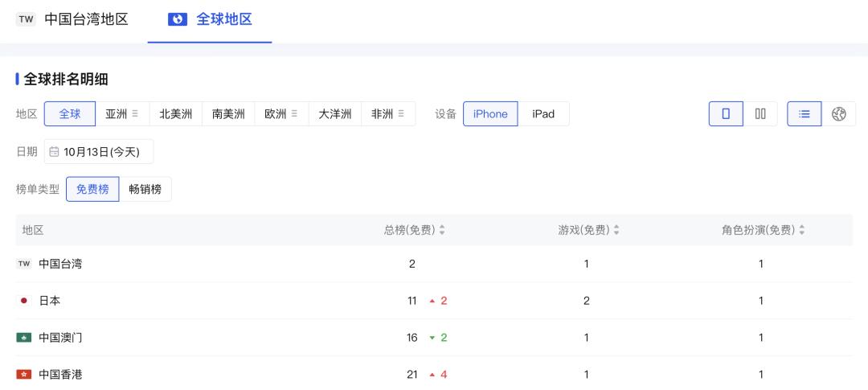
Task: Select iPad device option
Action: (543, 114)
